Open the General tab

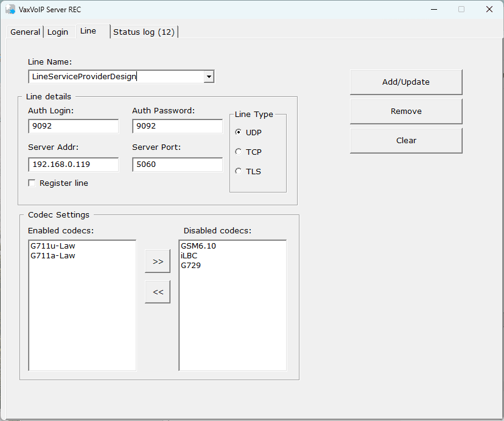point(25,32)
